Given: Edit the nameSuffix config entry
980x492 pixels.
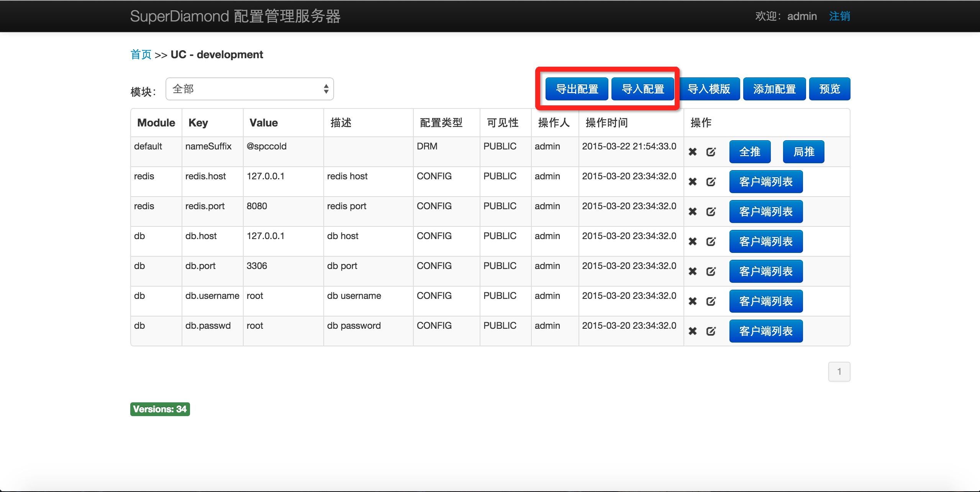Looking at the screenshot, I should point(711,152).
